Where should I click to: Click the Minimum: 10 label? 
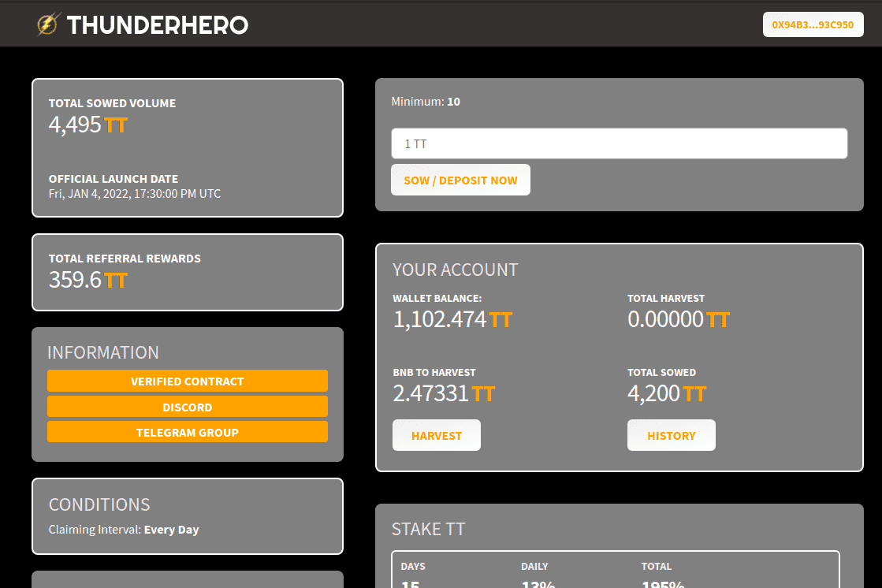tap(426, 101)
